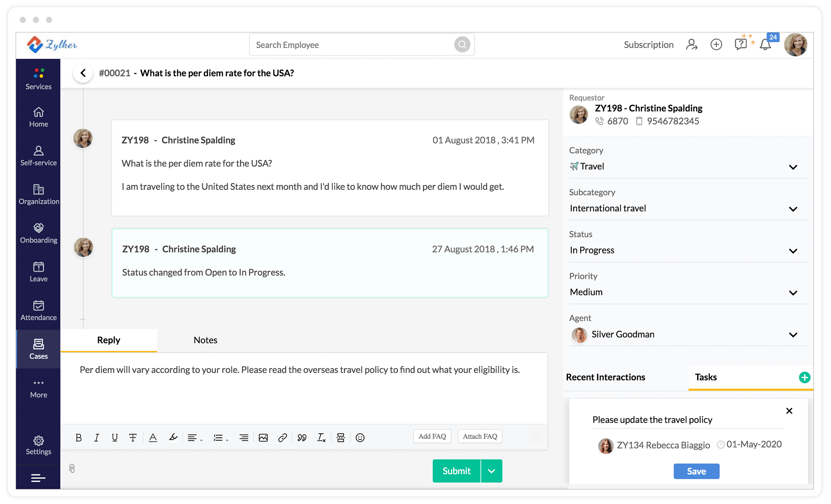The image size is (831, 504).
Task: Click into the reply text editor
Action: point(304,388)
